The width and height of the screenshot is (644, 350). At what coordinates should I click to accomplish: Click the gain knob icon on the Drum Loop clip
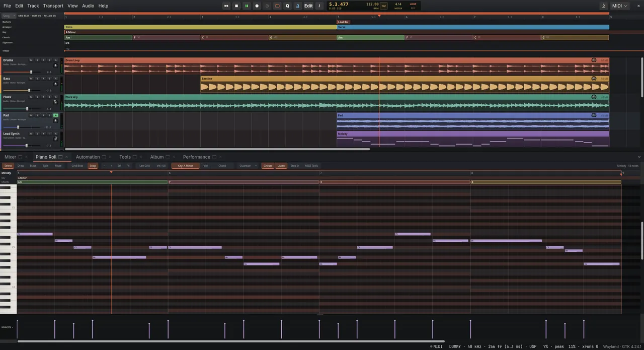point(594,60)
